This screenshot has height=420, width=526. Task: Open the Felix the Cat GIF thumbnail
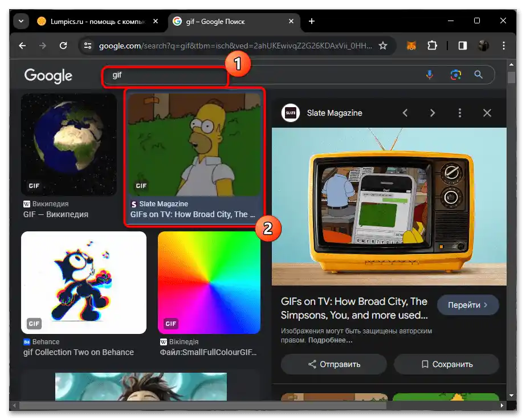coord(84,283)
